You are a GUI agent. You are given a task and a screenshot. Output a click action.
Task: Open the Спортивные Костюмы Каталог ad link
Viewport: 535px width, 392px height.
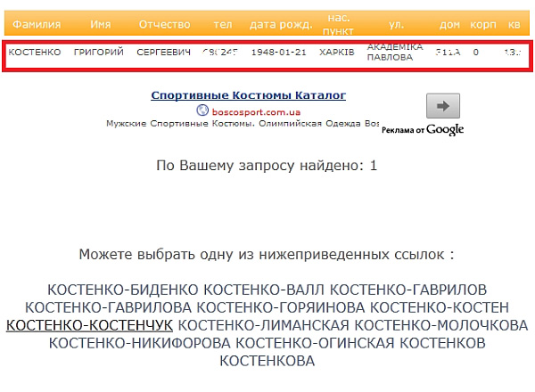click(248, 95)
